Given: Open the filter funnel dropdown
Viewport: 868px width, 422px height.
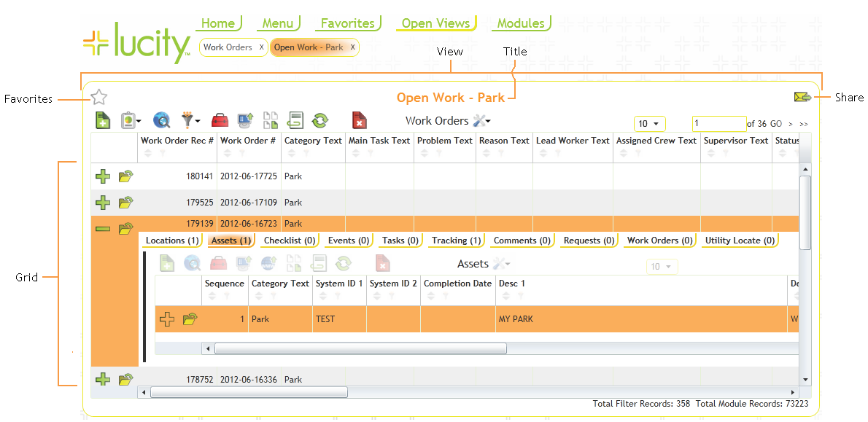Looking at the screenshot, I should pyautogui.click(x=191, y=120).
